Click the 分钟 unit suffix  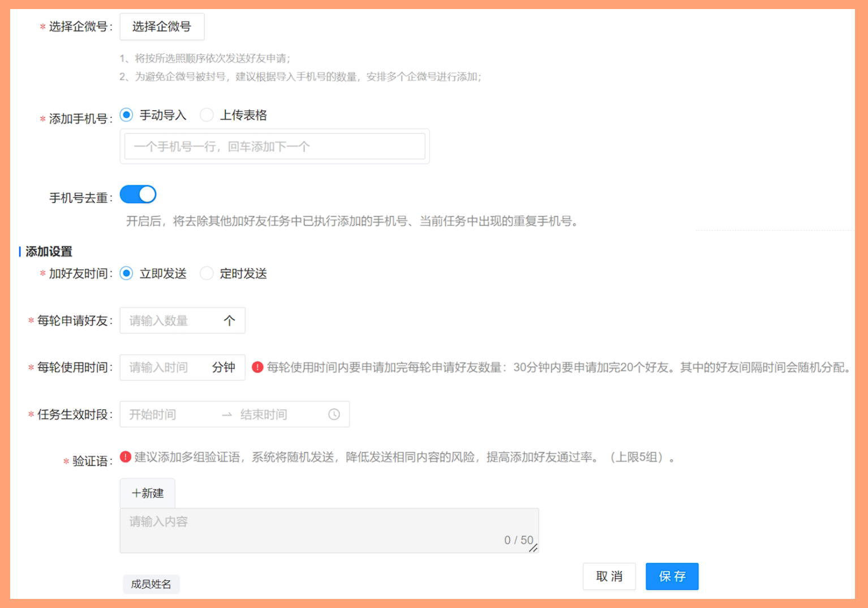[224, 367]
